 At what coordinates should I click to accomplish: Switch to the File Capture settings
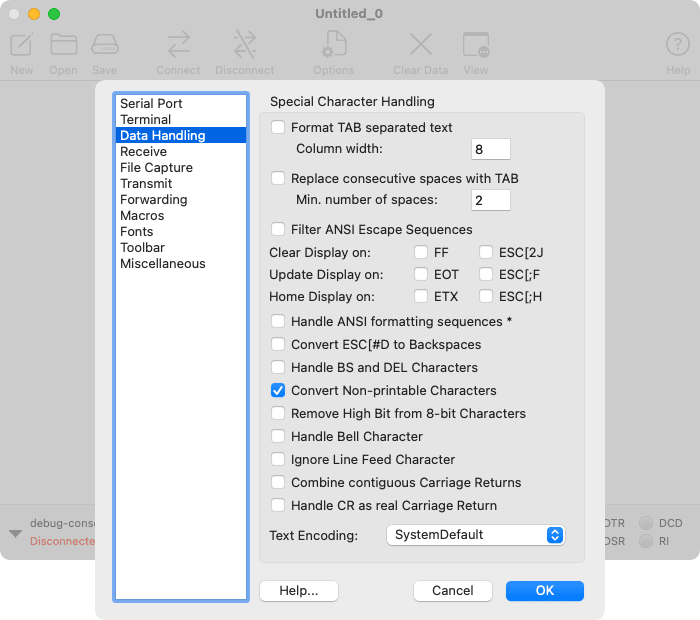(x=156, y=168)
